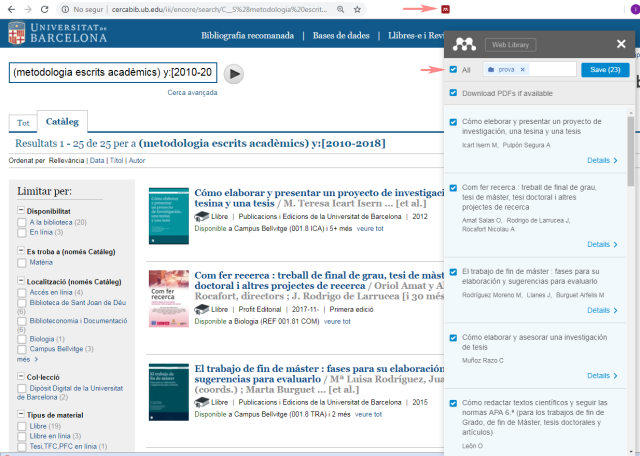The height and width of the screenshot is (456, 640).
Task: Collapse the Disponibilitat filter section
Action: (21, 211)
